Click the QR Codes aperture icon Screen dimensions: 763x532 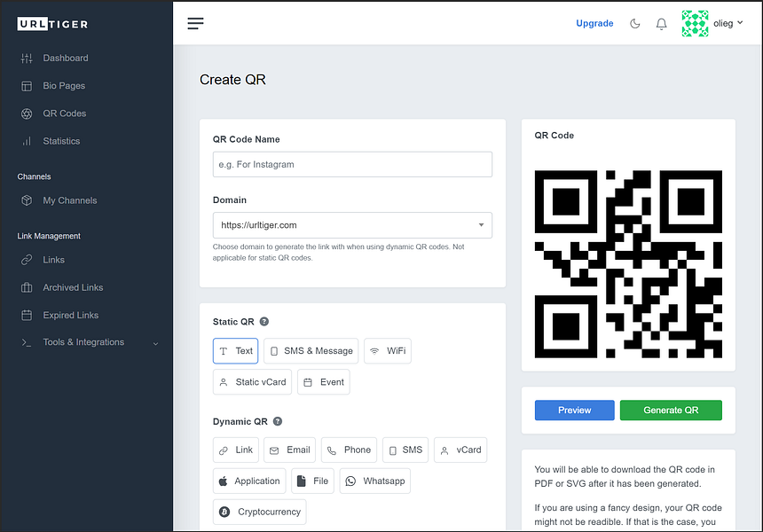(27, 113)
